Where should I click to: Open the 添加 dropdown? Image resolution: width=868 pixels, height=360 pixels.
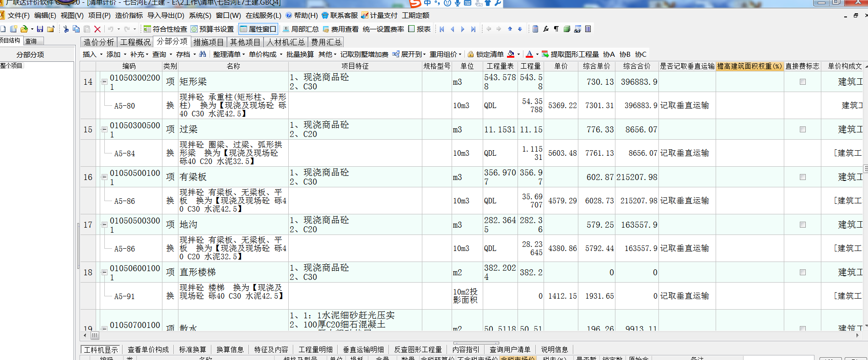coord(116,54)
